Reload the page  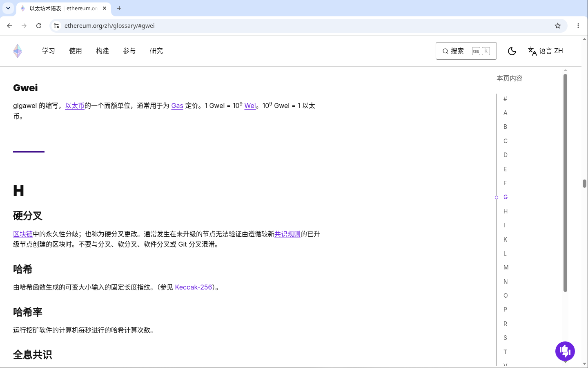pos(39,26)
